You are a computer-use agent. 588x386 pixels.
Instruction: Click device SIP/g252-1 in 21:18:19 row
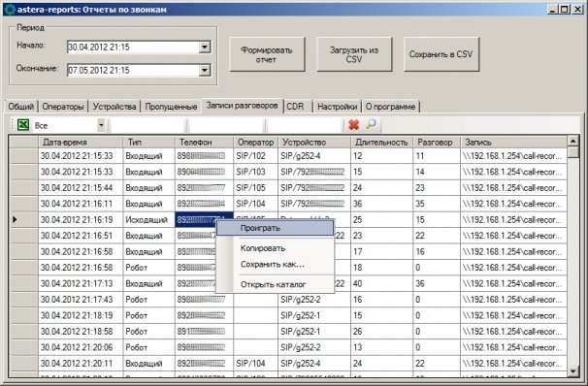tap(314, 315)
